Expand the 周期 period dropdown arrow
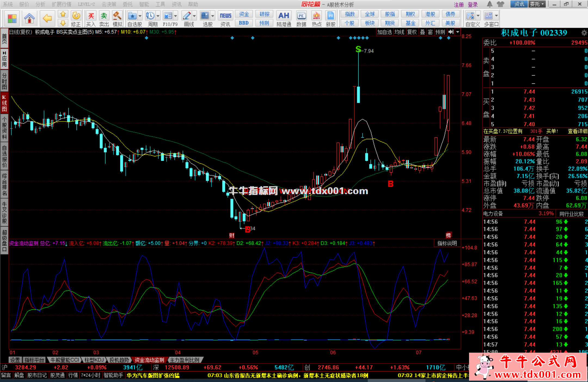Image resolution: width=588 pixels, height=382 pixels. coord(158,16)
